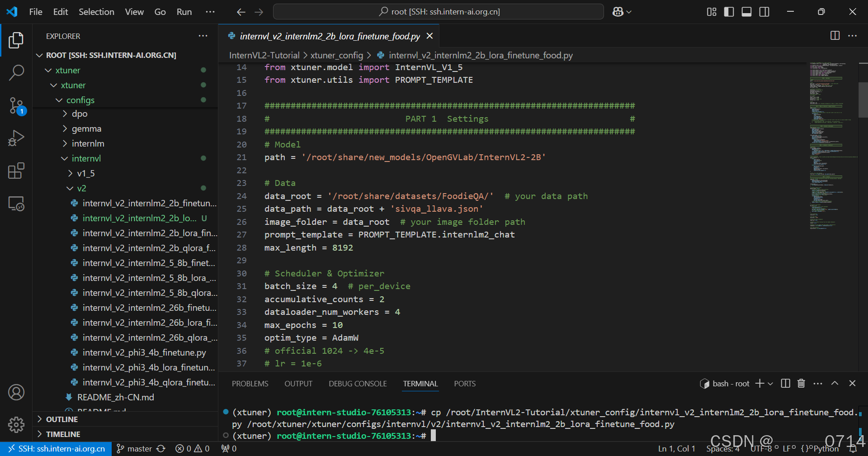Screen dimensions: 868x456
Task: Split the terminal panel
Action: tap(786, 384)
